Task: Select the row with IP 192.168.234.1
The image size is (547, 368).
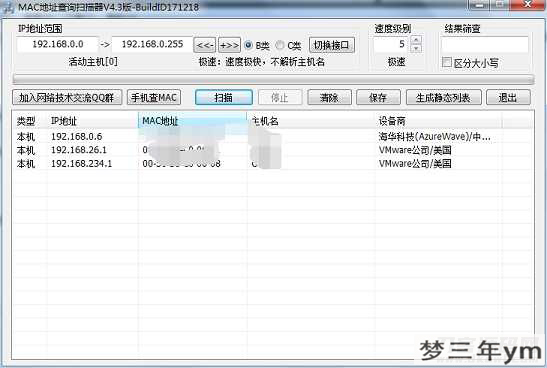Action: coord(272,163)
